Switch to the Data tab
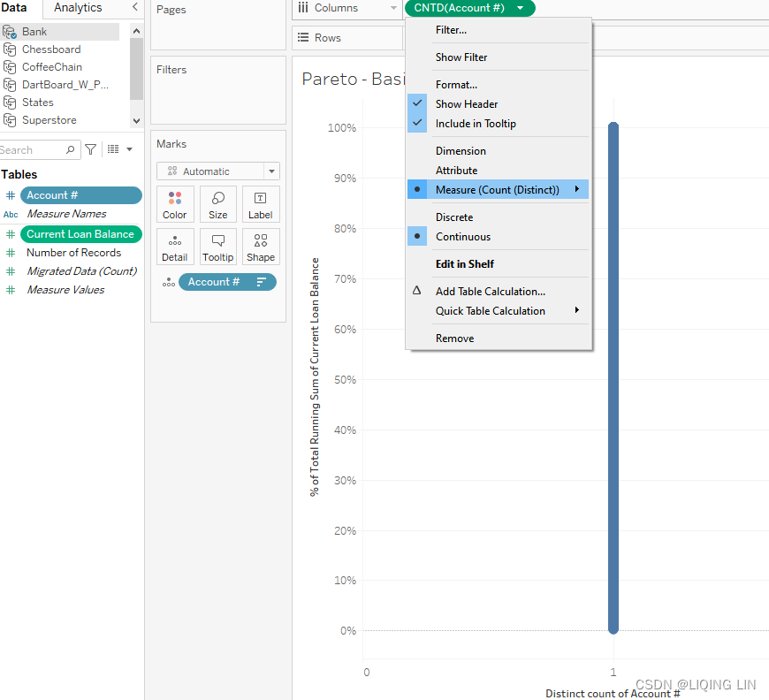 pos(14,8)
